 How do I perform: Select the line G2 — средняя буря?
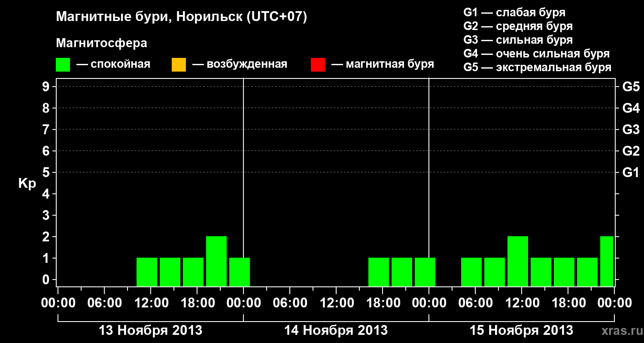tap(518, 26)
